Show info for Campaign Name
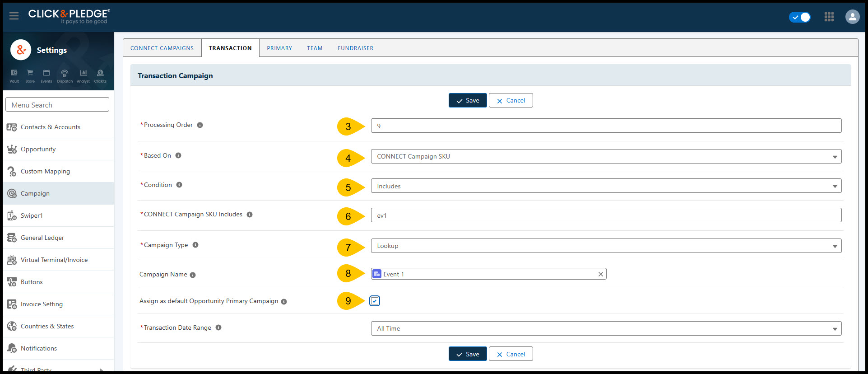This screenshot has height=374, width=868. 193,275
